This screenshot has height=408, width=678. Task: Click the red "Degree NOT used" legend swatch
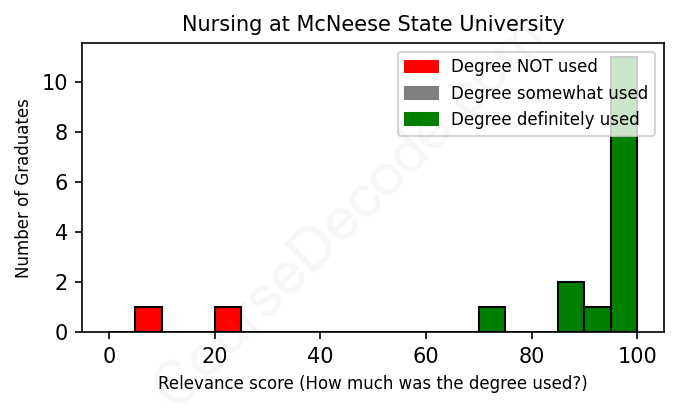(x=421, y=67)
